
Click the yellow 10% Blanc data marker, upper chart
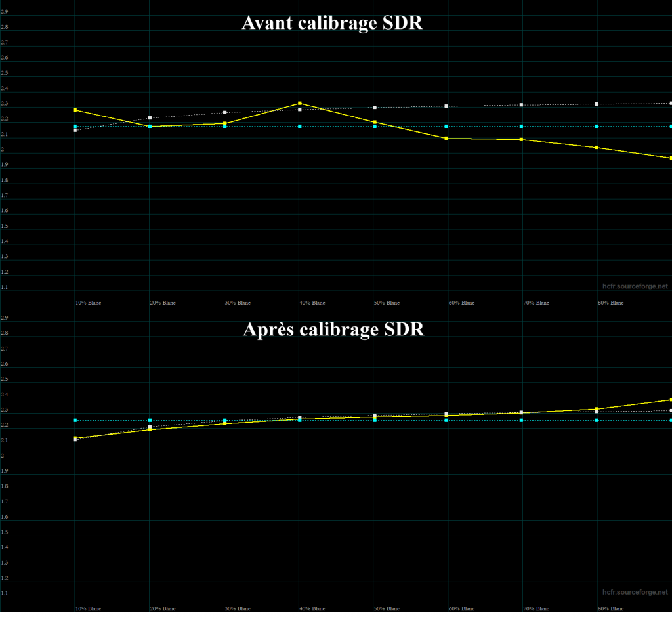click(75, 110)
